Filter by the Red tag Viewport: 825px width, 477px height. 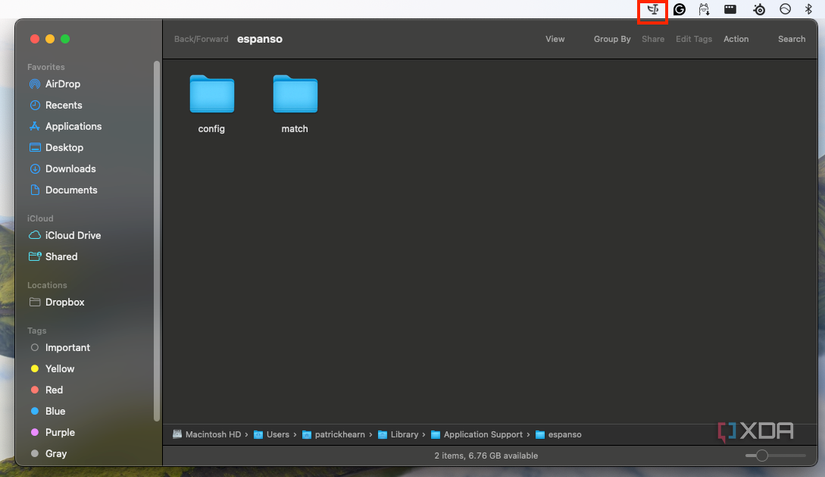pos(55,390)
